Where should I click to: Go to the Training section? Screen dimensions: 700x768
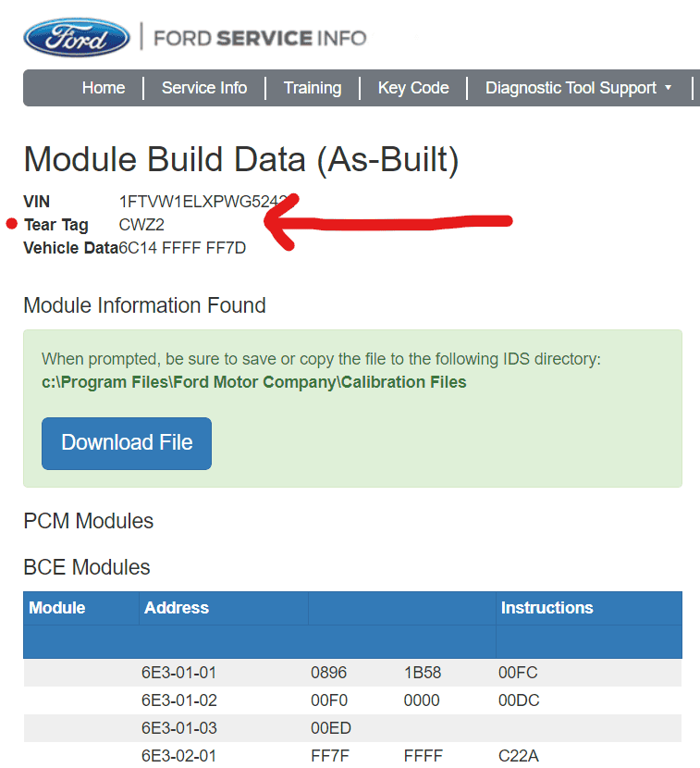coord(312,88)
